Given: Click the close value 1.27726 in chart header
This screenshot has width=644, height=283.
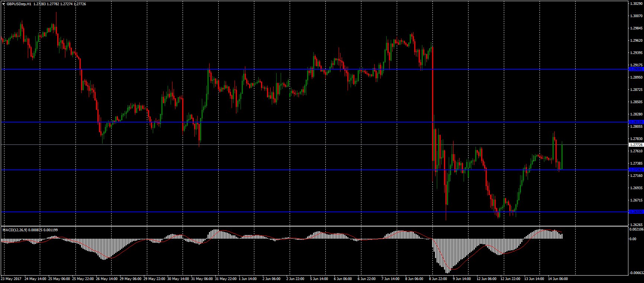Looking at the screenshot, I should point(80,4).
